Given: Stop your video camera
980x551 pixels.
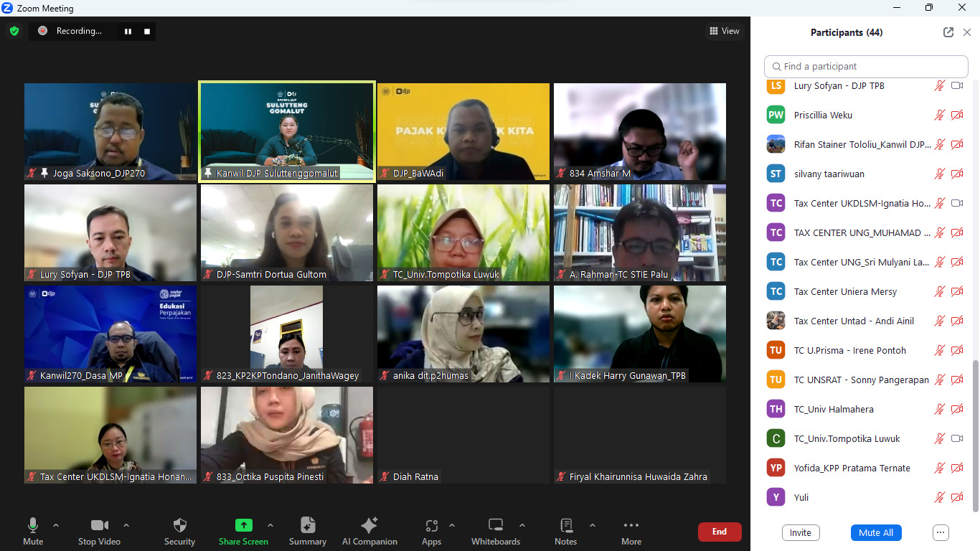Looking at the screenshot, I should pos(99,526).
